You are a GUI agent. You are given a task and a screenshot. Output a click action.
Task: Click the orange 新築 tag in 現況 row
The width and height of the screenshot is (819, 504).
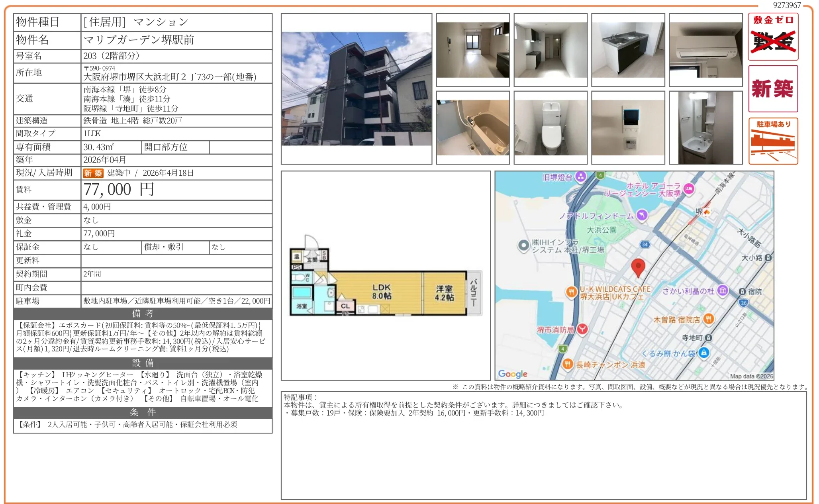(93, 173)
